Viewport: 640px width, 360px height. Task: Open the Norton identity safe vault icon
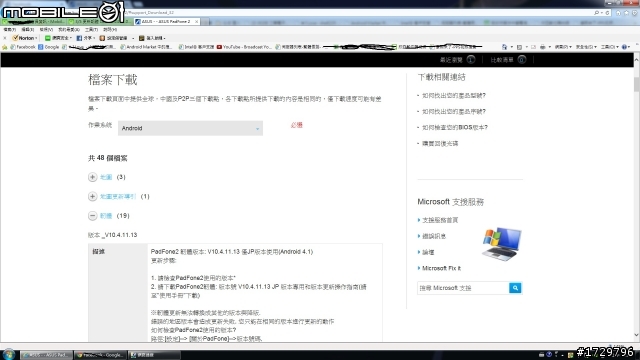(x=102, y=38)
